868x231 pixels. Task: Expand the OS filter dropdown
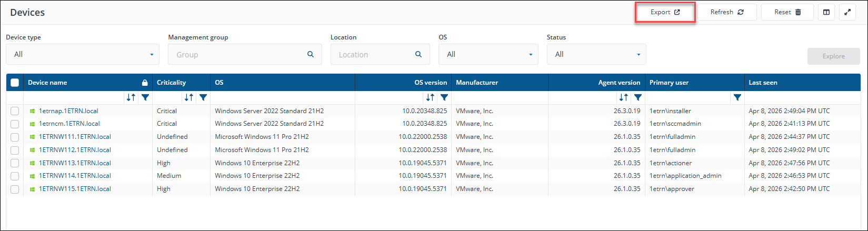pos(488,54)
